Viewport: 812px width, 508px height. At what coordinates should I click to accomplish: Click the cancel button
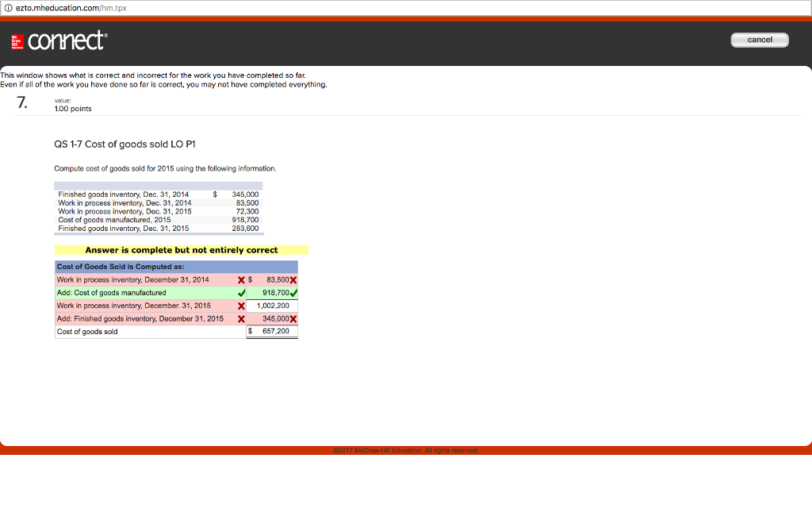(x=759, y=39)
